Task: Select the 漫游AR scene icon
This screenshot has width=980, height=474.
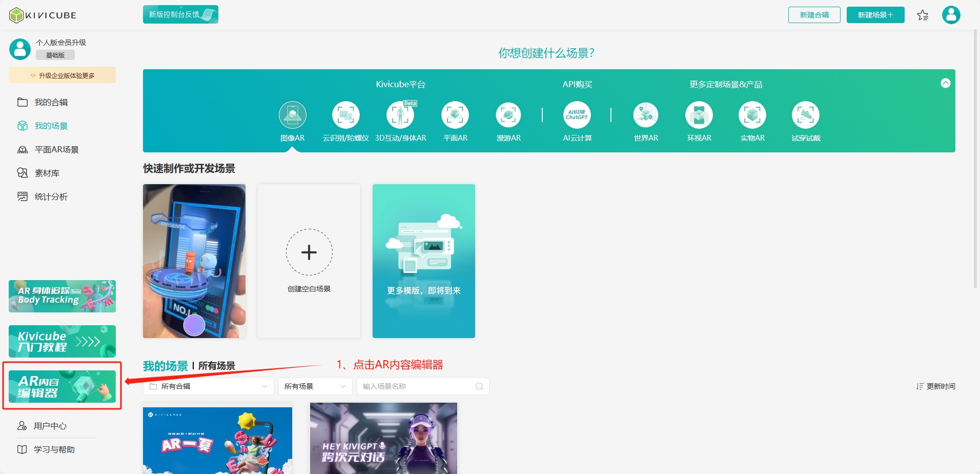Action: 508,115
